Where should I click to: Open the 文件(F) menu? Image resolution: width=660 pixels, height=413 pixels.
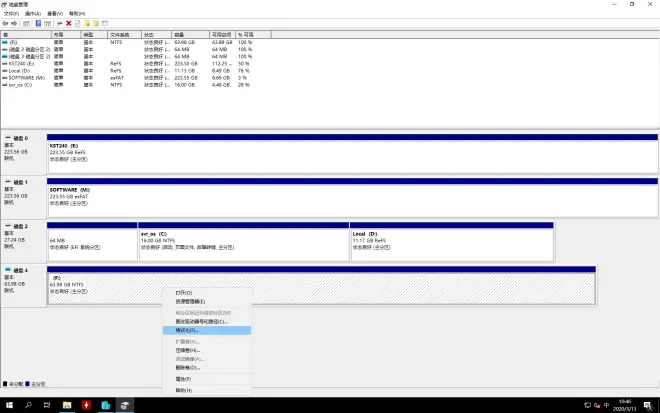pyautogui.click(x=11, y=14)
